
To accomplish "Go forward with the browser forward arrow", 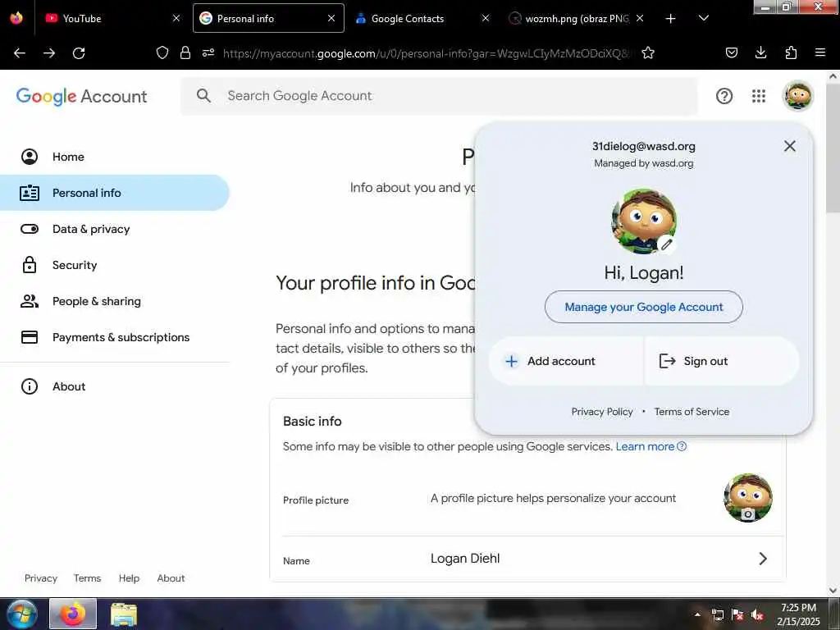I will (49, 53).
